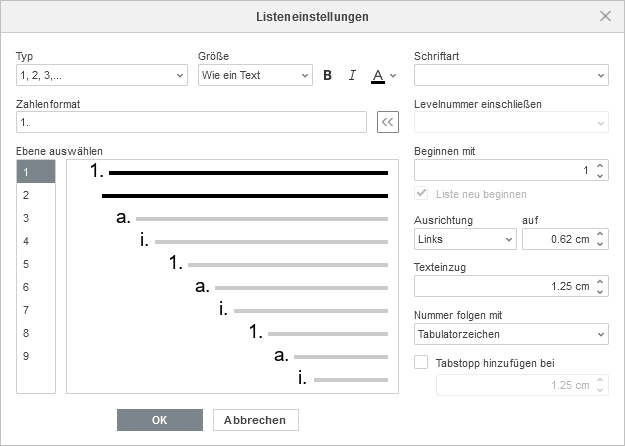
Task: Toggle bold formatting for the number
Action: point(328,75)
